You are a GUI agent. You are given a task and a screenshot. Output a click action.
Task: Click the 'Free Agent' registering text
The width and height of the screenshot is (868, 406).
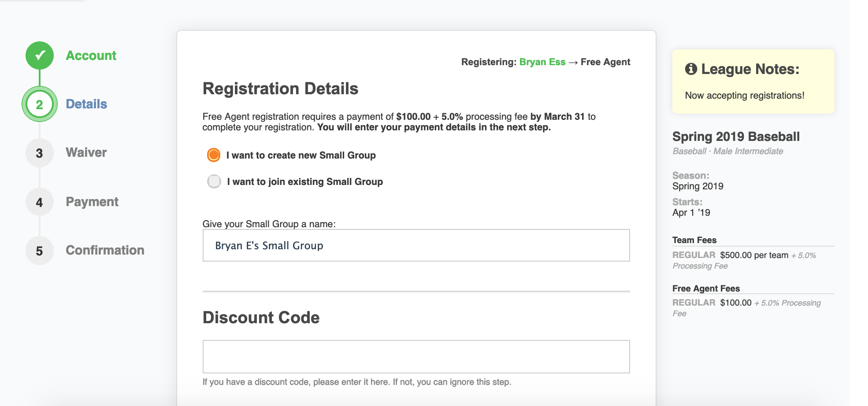(605, 62)
